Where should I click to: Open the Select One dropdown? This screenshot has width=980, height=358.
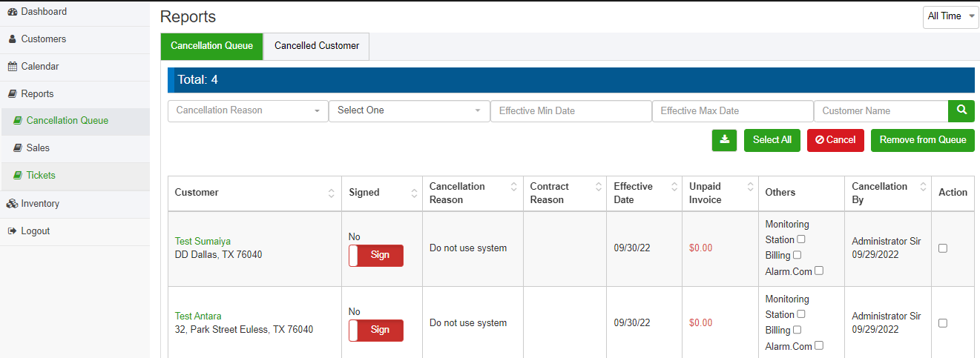click(409, 110)
